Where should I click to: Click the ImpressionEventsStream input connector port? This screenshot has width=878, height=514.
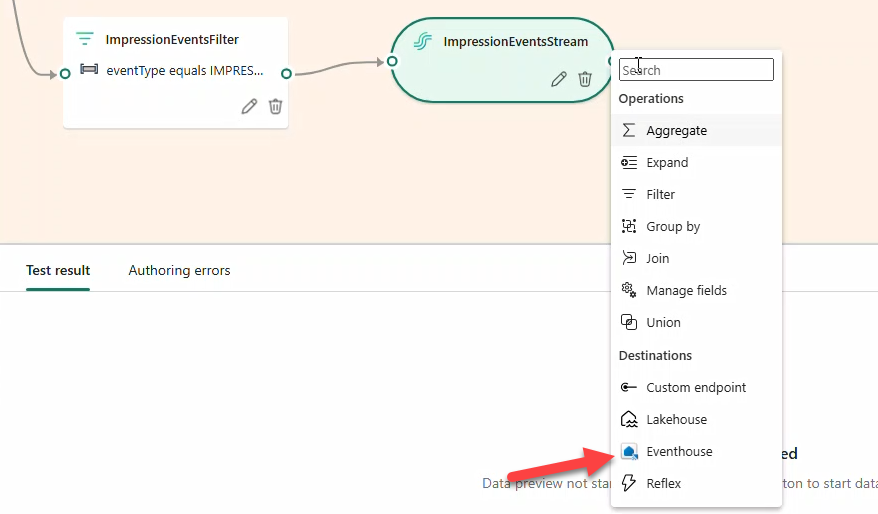392,61
